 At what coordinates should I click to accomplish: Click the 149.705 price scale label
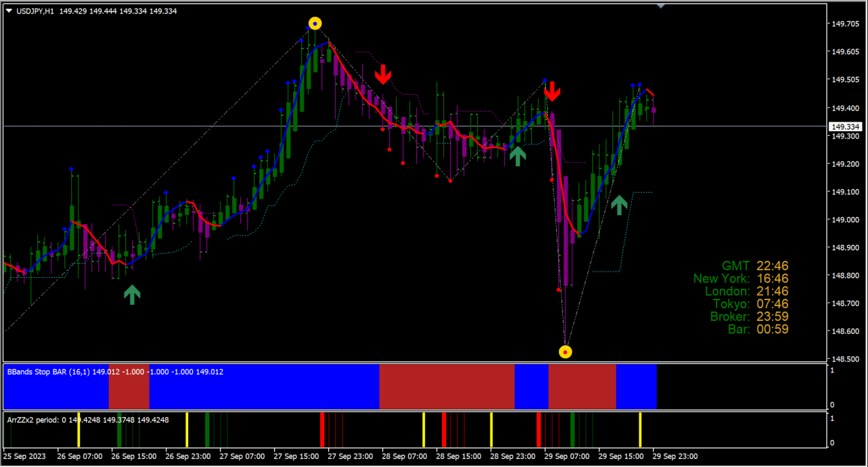[845, 24]
